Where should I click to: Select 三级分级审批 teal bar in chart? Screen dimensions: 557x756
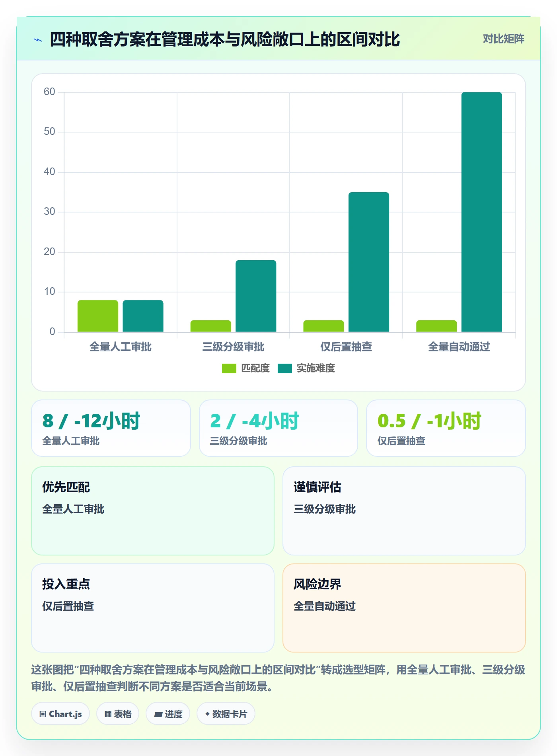click(x=256, y=296)
